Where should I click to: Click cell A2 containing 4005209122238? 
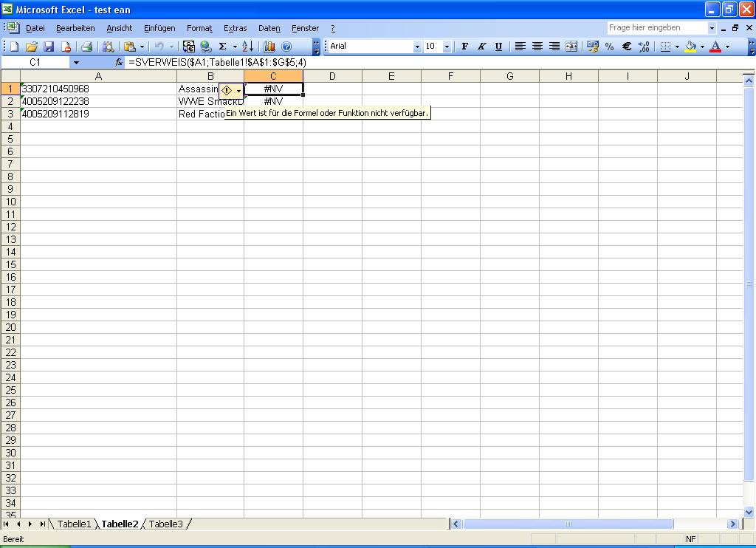coord(98,101)
